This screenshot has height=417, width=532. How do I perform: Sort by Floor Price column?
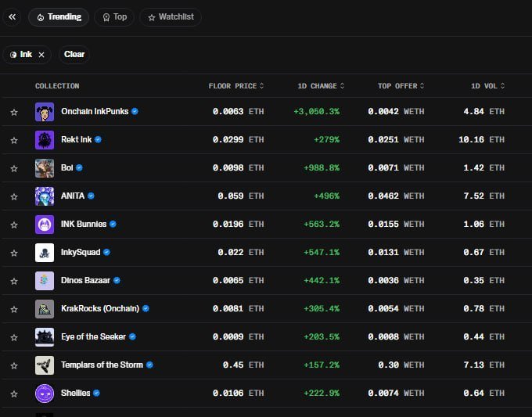[236, 86]
